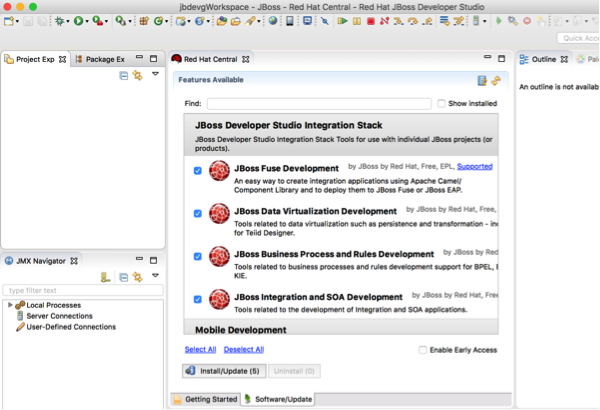Click the Red Hat Central open-monitor toolbar icon

(x=307, y=21)
